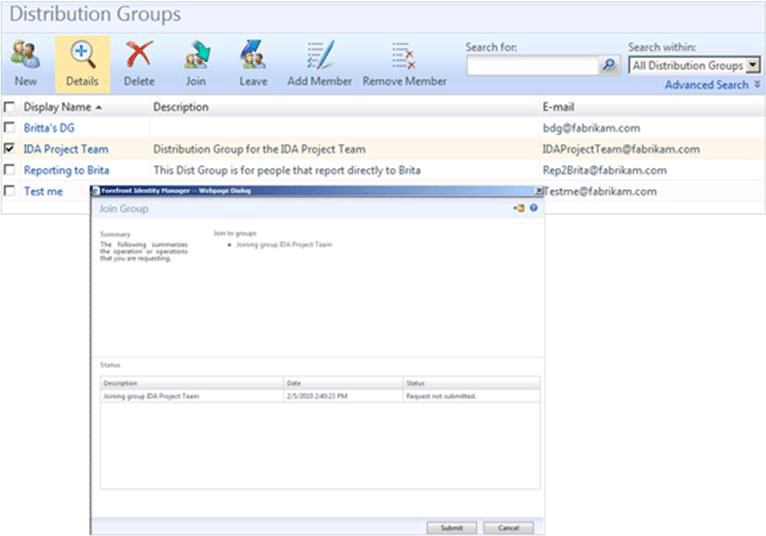Click the Description column header
The width and height of the screenshot is (766, 536).
181,107
